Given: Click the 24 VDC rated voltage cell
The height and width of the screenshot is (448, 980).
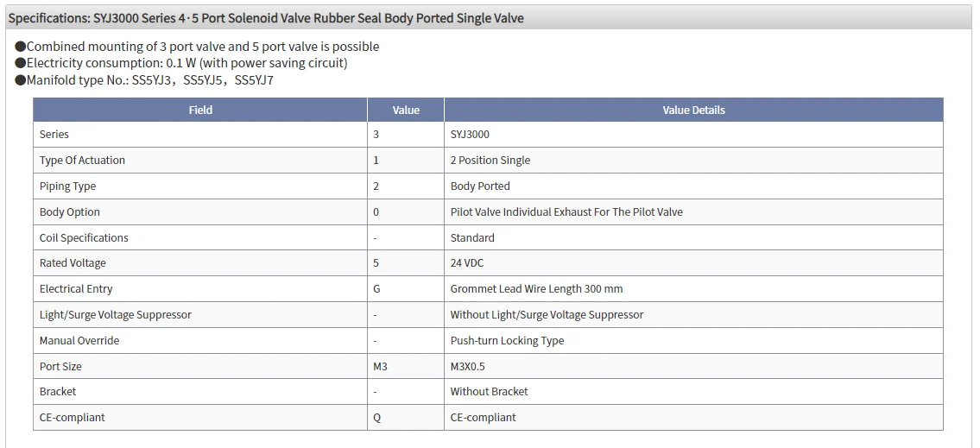Looking at the screenshot, I should click(467, 263).
